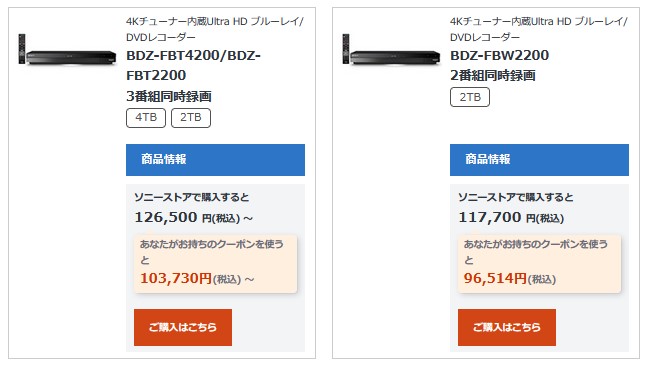The image size is (651, 365).
Task: Click the BDZ-FBW2200 product title
Action: [x=499, y=55]
